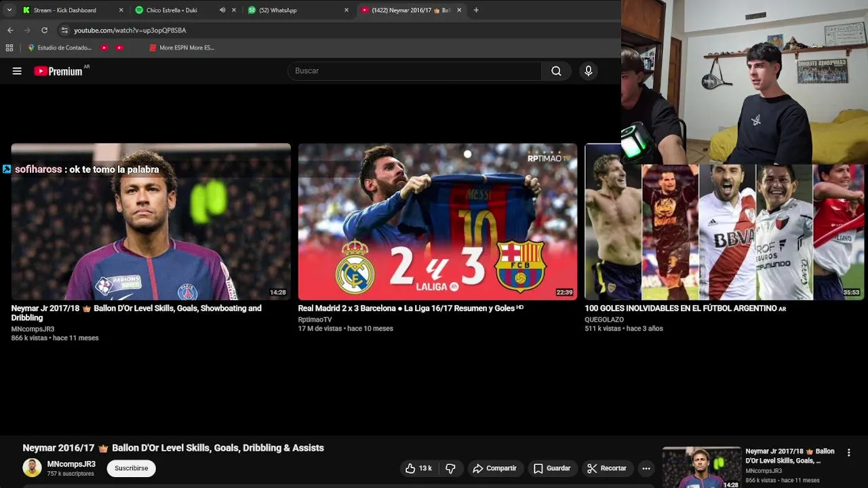Click '511 k vistas • hace 3 años' text

point(624,329)
